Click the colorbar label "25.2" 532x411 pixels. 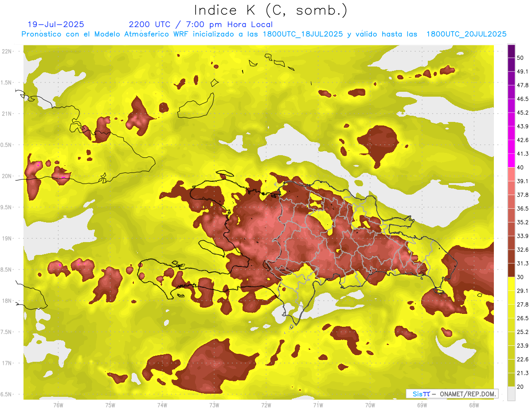pos(522,332)
